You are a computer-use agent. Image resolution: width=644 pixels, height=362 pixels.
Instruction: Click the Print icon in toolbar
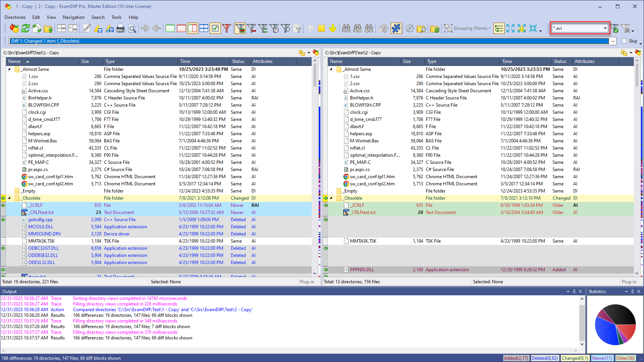[x=120, y=28]
